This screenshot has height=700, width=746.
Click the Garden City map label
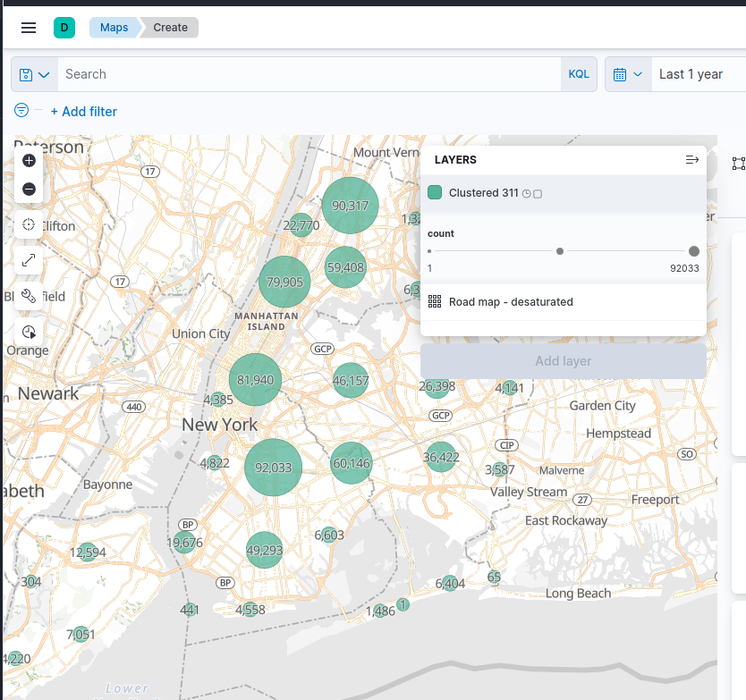(602, 406)
